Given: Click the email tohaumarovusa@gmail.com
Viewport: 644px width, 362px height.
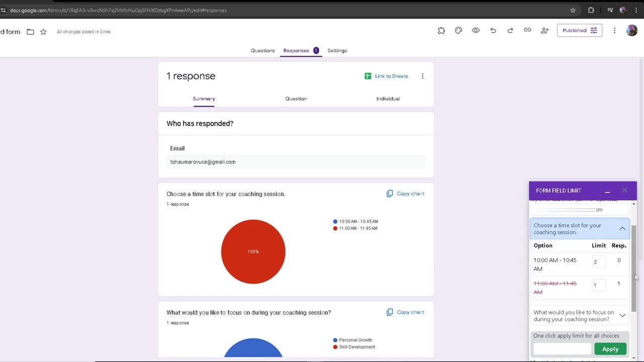Looking at the screenshot, I should coord(203,162).
